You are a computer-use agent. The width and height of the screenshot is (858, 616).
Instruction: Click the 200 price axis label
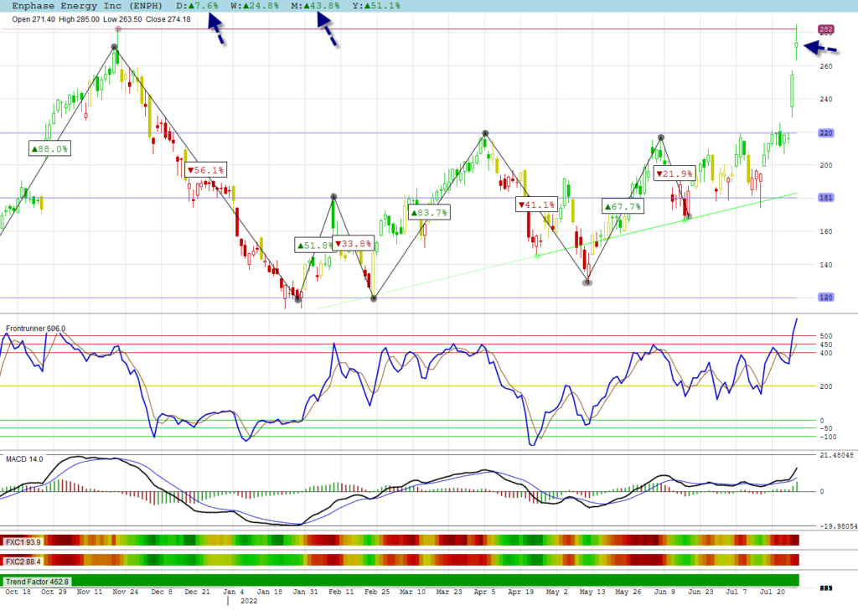(825, 165)
